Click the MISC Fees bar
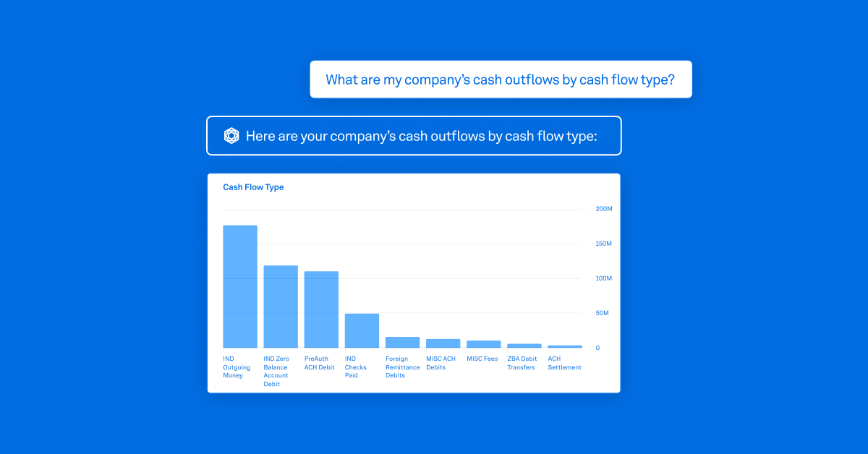This screenshot has height=454, width=868. click(x=483, y=344)
